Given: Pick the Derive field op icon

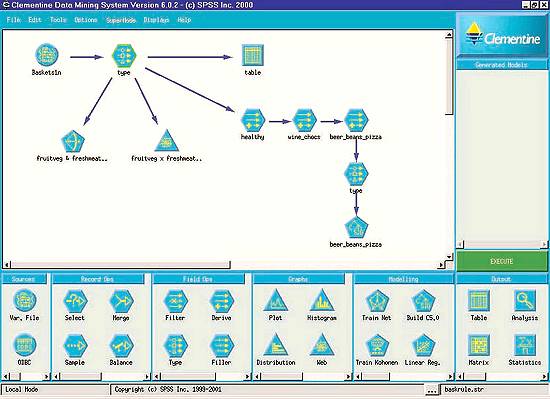Looking at the screenshot, I should pos(222,301).
